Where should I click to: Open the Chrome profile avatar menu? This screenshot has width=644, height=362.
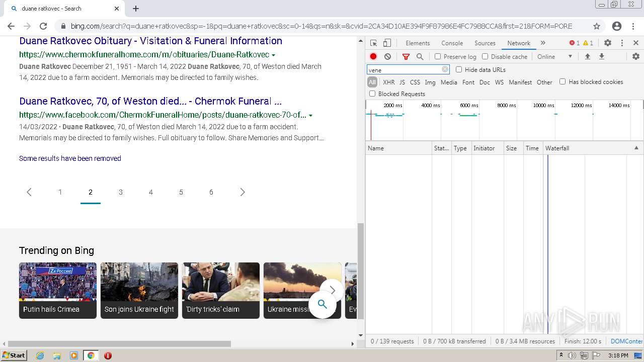click(x=617, y=26)
